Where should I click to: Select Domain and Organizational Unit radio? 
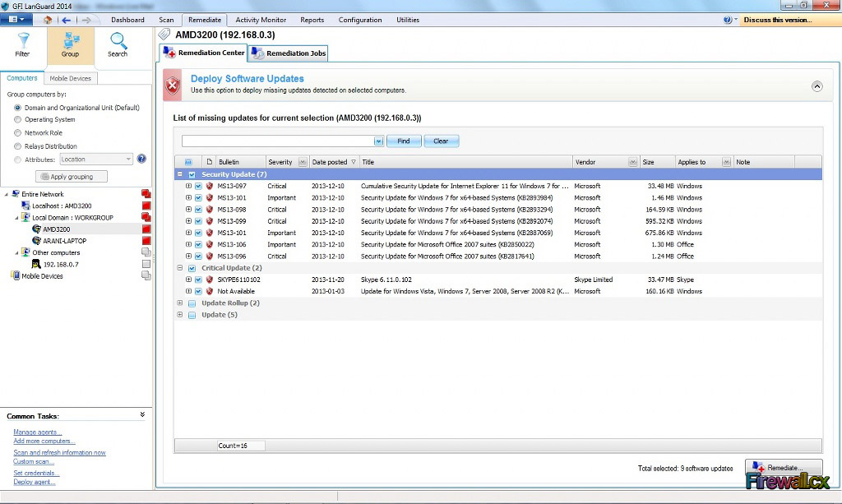click(x=18, y=108)
